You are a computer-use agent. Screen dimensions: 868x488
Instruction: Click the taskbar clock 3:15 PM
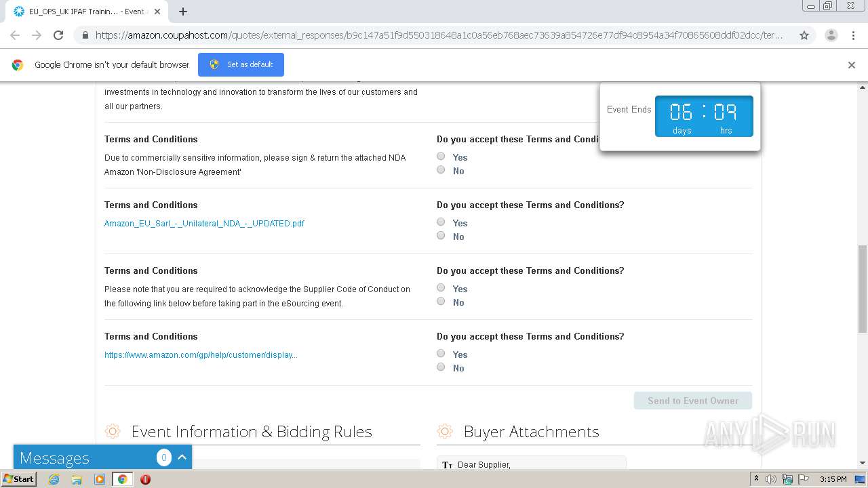coord(833,479)
